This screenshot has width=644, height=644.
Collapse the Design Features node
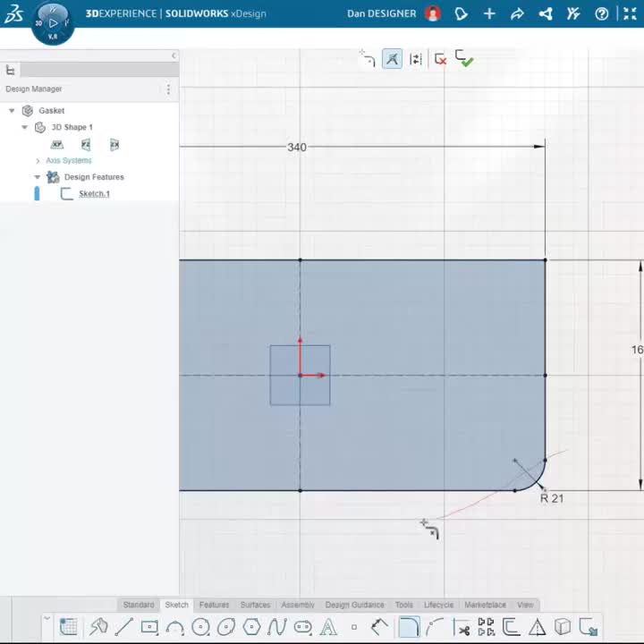(38, 177)
